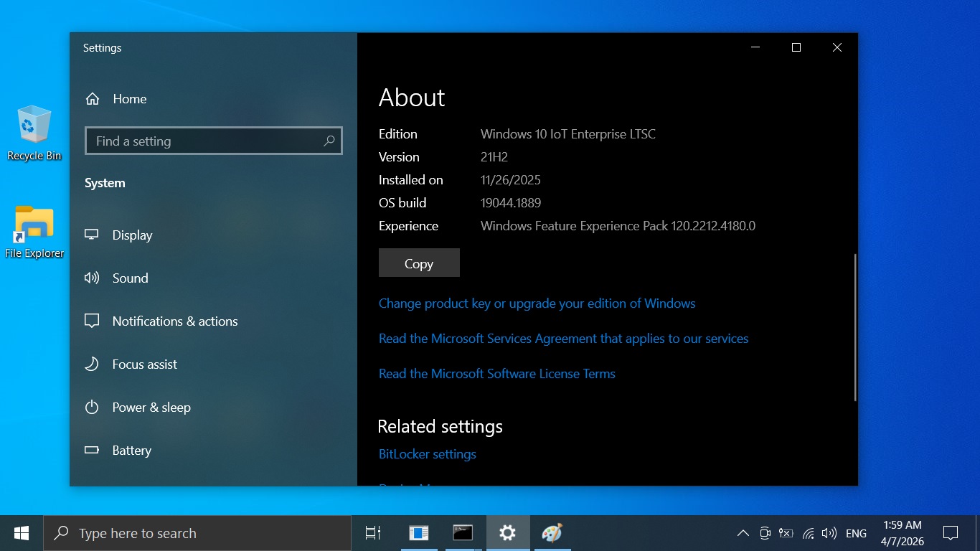The height and width of the screenshot is (551, 980).
Task: Click the Find a setting search box
Action: (x=208, y=141)
